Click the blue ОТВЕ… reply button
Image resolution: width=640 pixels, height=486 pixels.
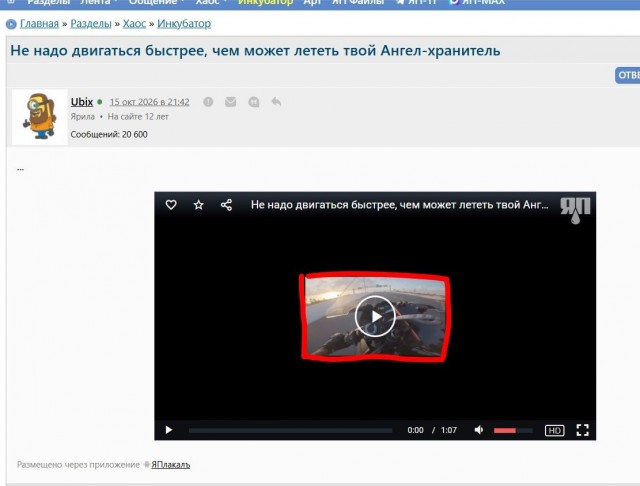point(628,75)
